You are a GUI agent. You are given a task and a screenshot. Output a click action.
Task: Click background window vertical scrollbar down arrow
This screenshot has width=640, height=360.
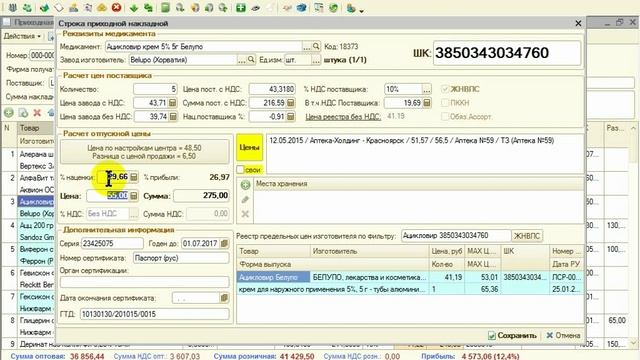click(x=633, y=343)
